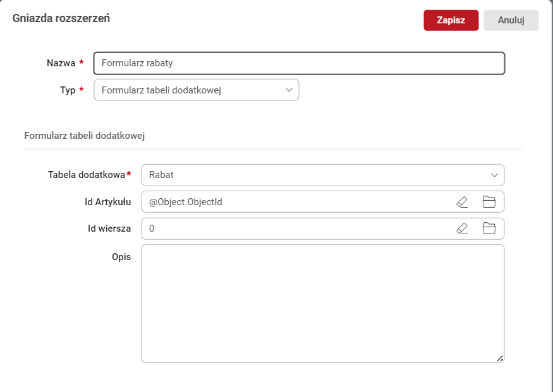Image resolution: width=553 pixels, height=392 pixels.
Task: Clear the Id wiersza value using eraser
Action: [462, 229]
